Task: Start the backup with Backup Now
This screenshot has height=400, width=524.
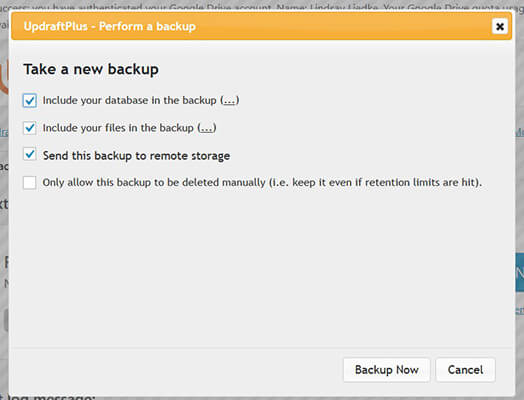Action: pyautogui.click(x=387, y=370)
